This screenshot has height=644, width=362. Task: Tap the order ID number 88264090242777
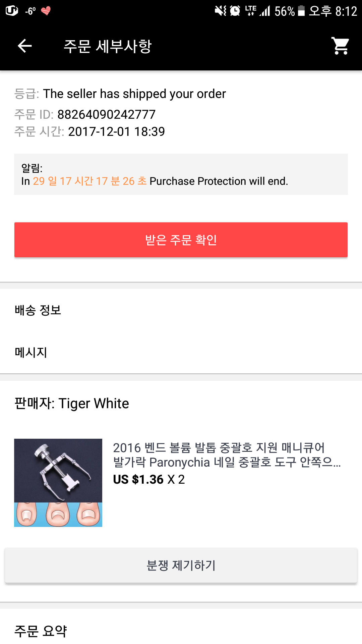pos(106,114)
